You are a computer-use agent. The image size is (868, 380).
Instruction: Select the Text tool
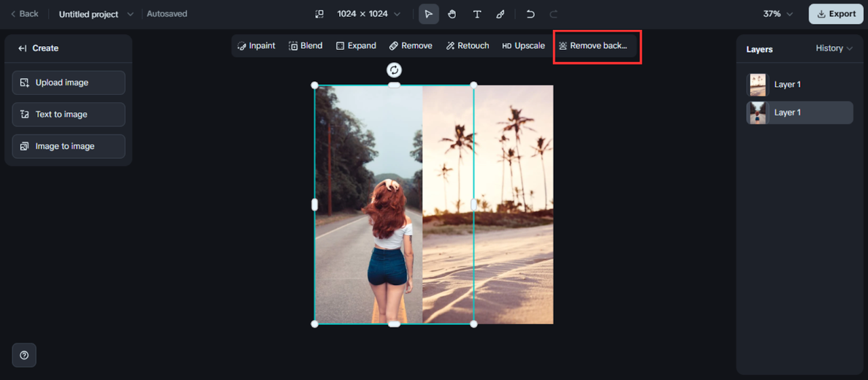pos(477,14)
